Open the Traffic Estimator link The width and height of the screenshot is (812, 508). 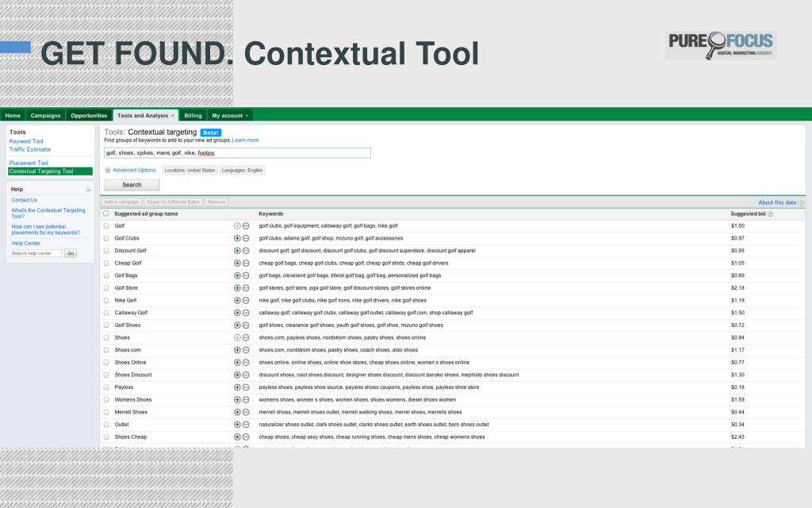click(30, 150)
